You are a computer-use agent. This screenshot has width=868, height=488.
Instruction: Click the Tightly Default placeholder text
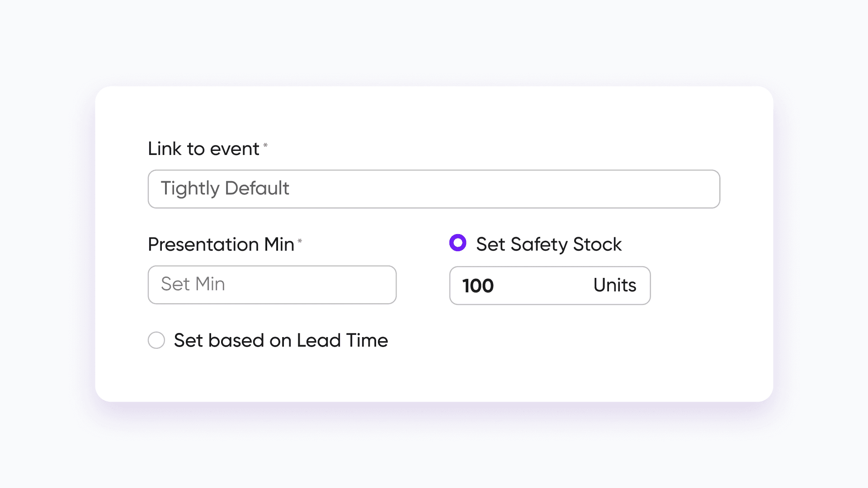tap(225, 188)
